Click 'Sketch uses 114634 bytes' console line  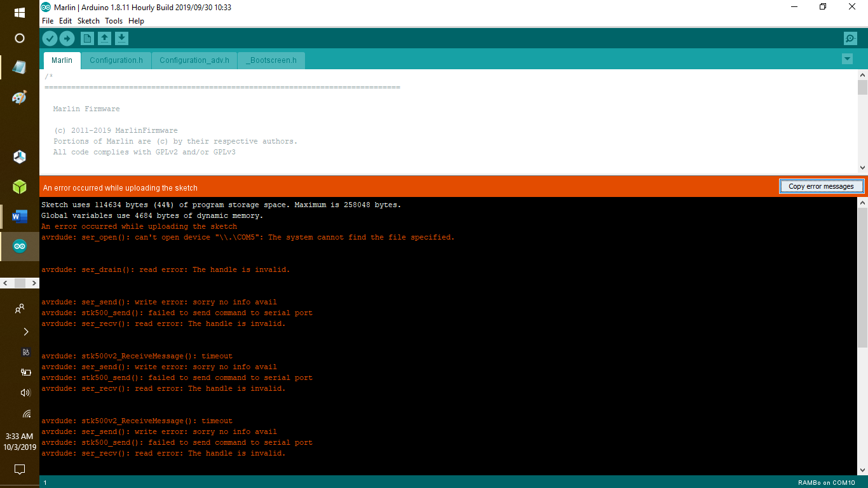pyautogui.click(x=221, y=205)
